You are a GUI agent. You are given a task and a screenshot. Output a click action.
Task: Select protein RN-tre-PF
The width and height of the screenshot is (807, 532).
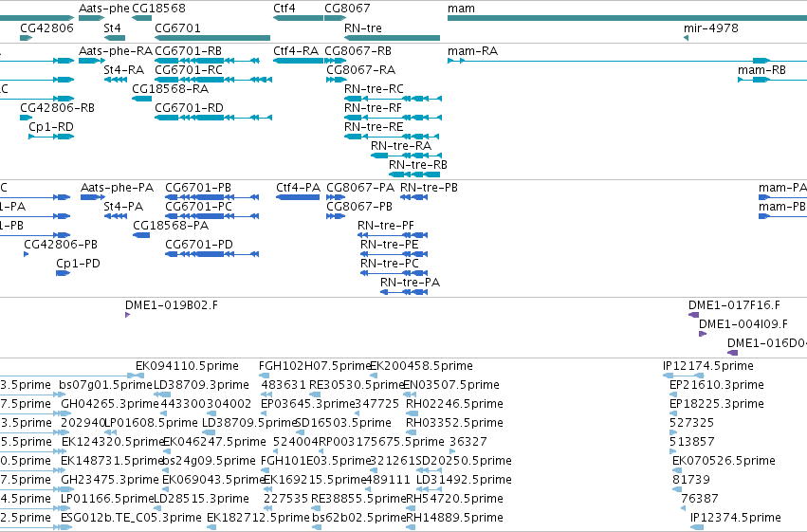click(393, 235)
